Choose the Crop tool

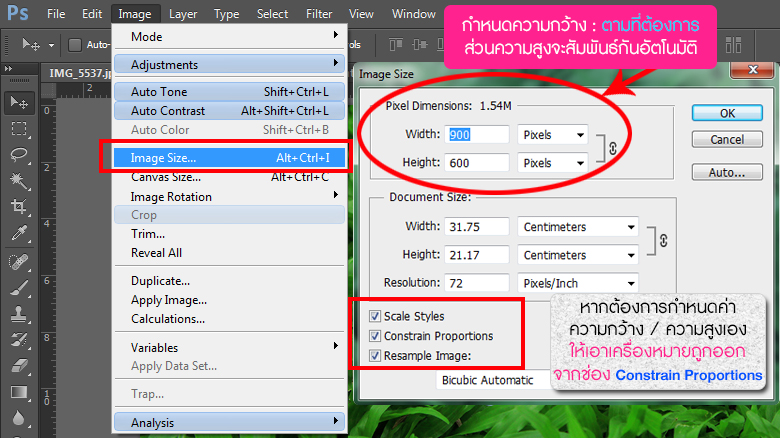tap(18, 207)
